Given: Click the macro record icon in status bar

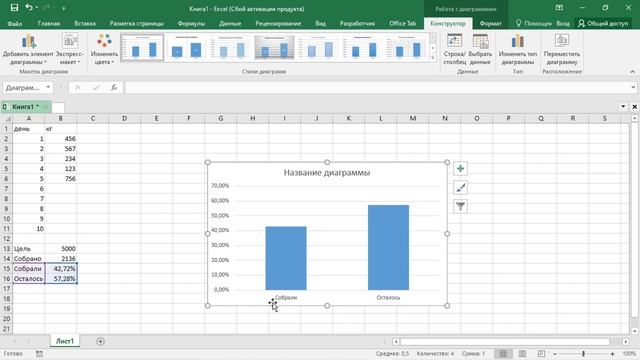Looking at the screenshot, I should [39, 353].
